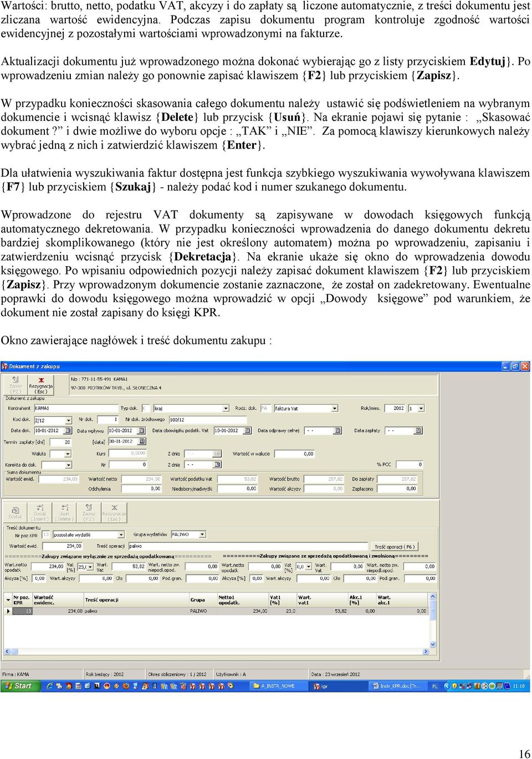Click the Rezygnacja (Esc) top toolbar button
This screenshot has width=532, height=759.
[x=40, y=385]
